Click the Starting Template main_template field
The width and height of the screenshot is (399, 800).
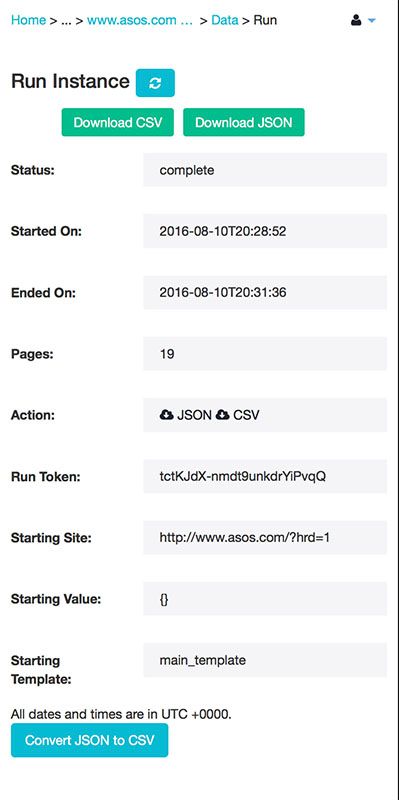click(x=265, y=660)
